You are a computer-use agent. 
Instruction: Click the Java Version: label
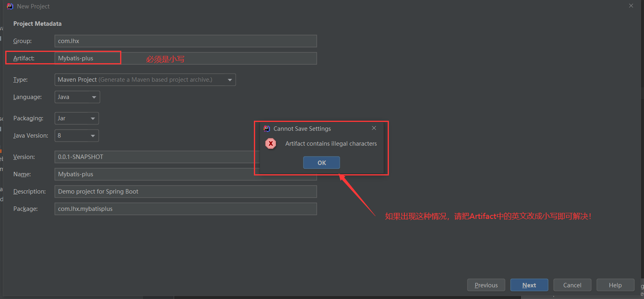pyautogui.click(x=31, y=136)
